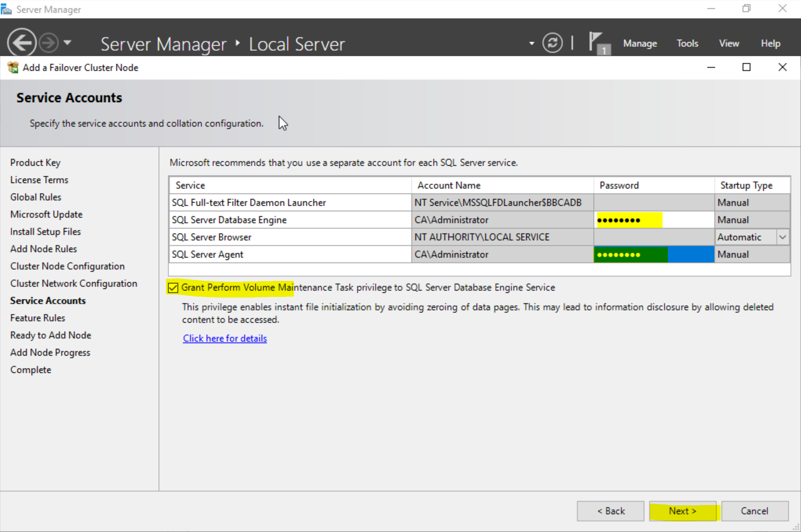Click the Server Manager forward arrow
This screenshot has height=532, width=801.
48,43
